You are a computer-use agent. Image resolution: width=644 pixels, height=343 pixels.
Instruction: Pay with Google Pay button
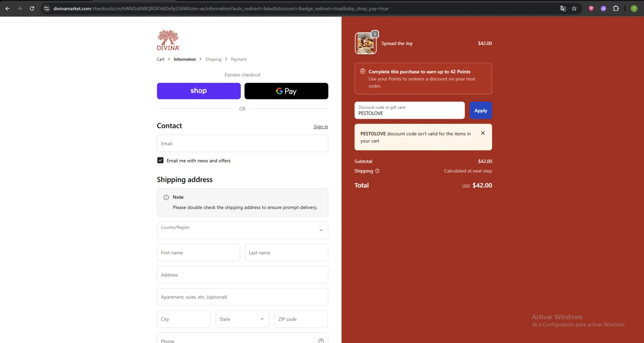coord(286,91)
